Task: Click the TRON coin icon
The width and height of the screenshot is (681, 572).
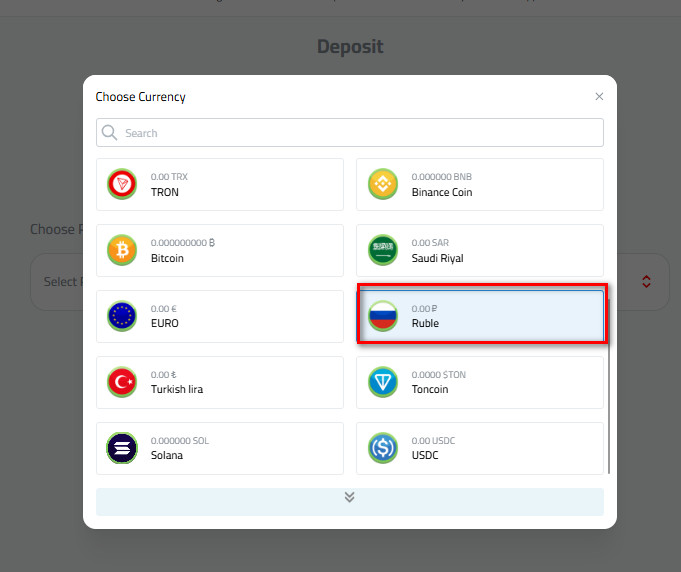Action: 122,184
